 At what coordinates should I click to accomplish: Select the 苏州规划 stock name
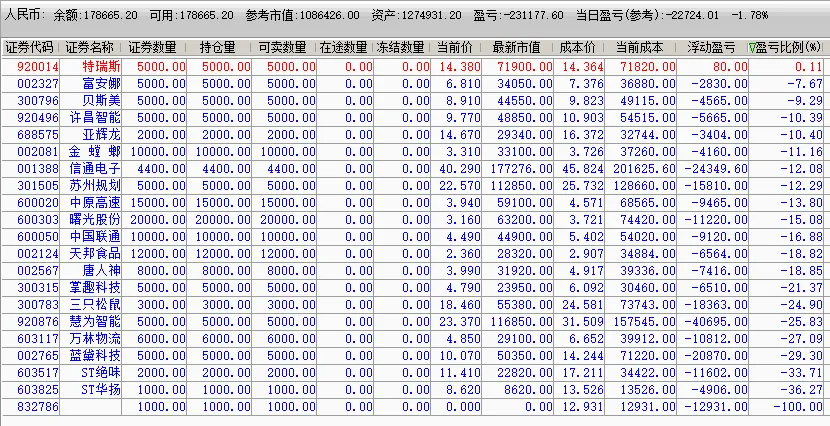tap(95, 186)
